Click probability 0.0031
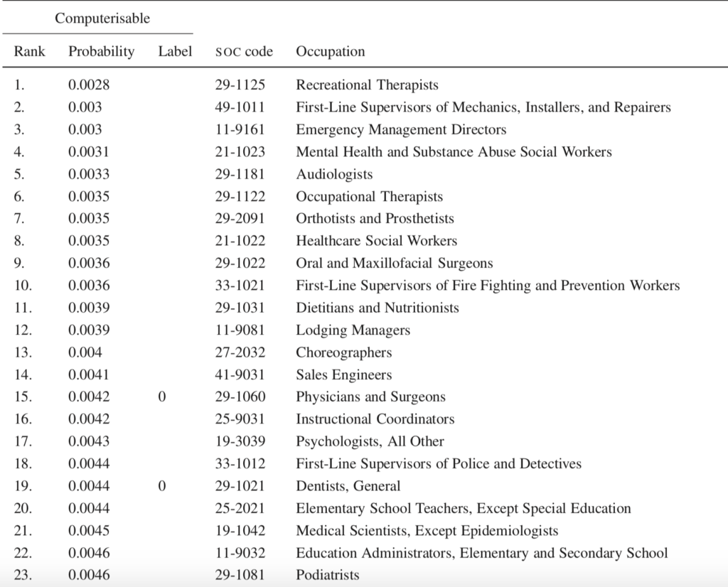This screenshot has width=728, height=587. point(89,152)
